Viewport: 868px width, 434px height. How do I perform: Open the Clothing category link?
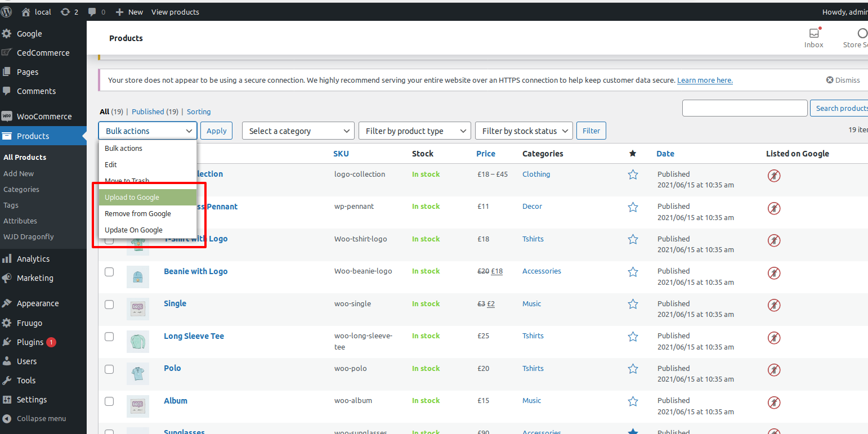(x=536, y=175)
